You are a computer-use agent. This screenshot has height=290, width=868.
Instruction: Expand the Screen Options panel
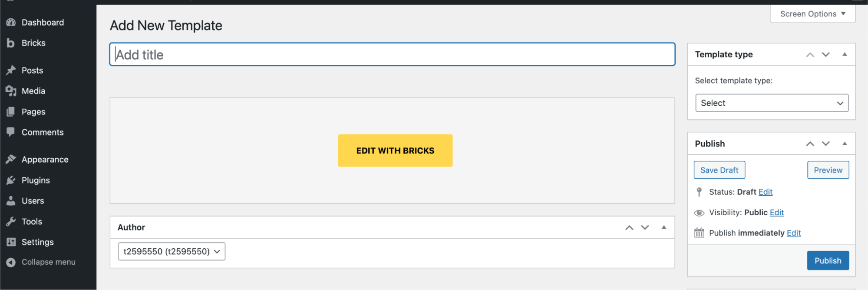point(812,14)
